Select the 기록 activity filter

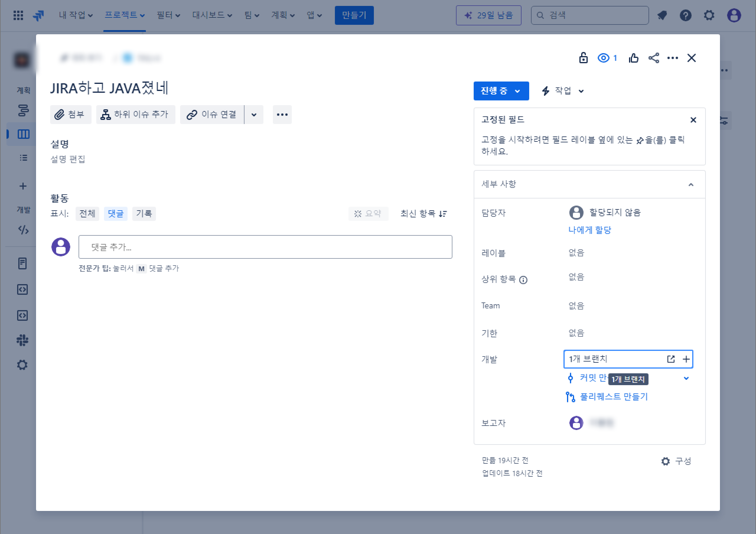[x=144, y=214]
